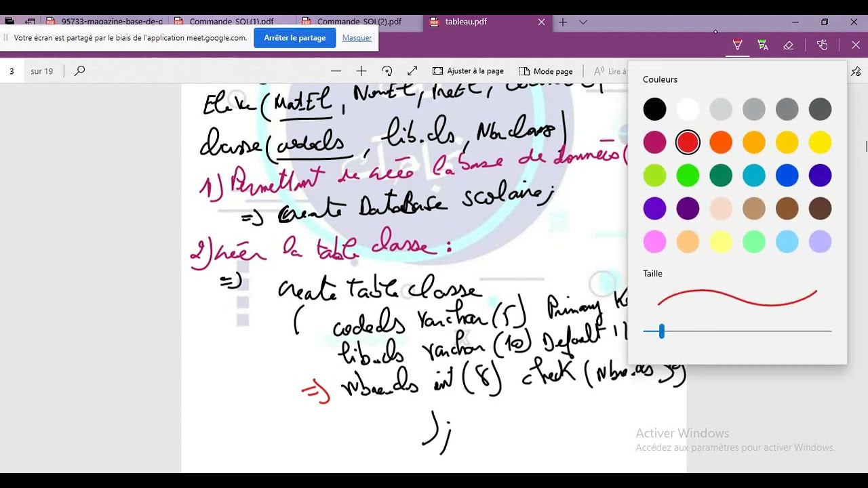
Task: Click the page scrollbar thumb
Action: coord(866,146)
